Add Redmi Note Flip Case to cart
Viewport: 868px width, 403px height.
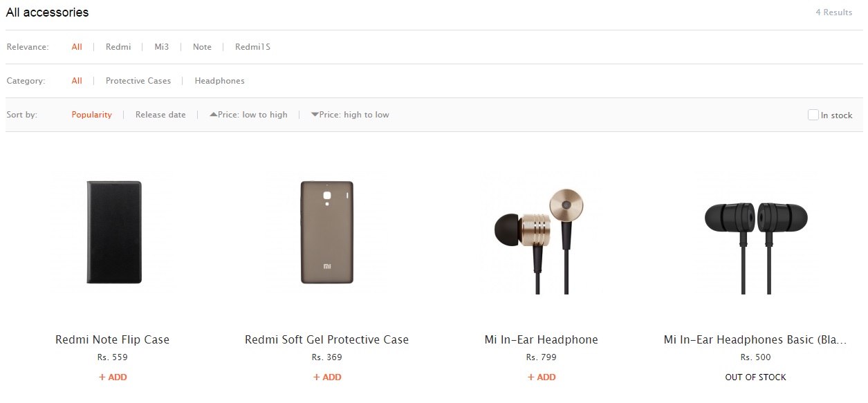113,377
